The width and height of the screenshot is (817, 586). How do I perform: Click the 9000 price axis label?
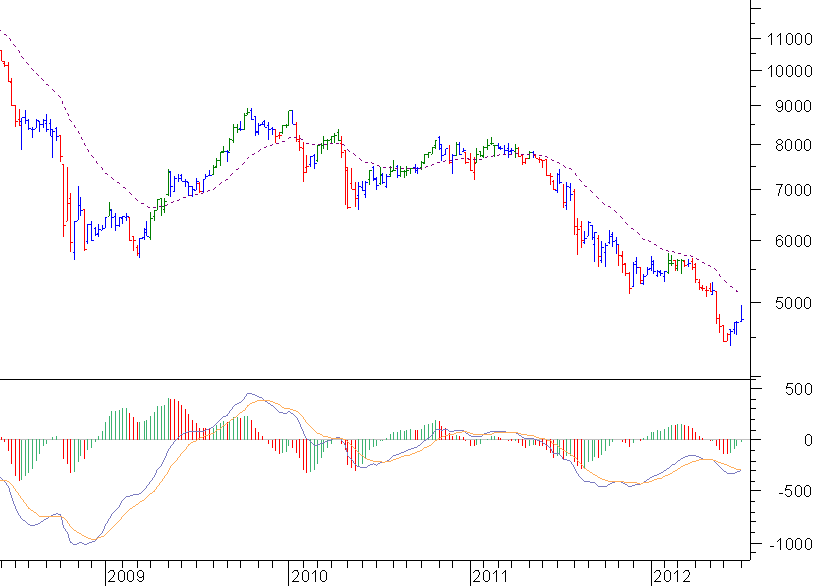pos(793,106)
